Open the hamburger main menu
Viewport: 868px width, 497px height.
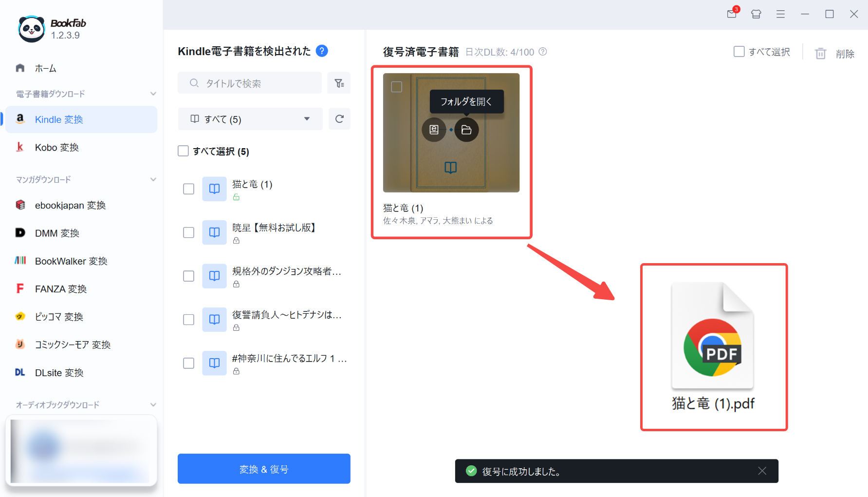[x=780, y=14]
